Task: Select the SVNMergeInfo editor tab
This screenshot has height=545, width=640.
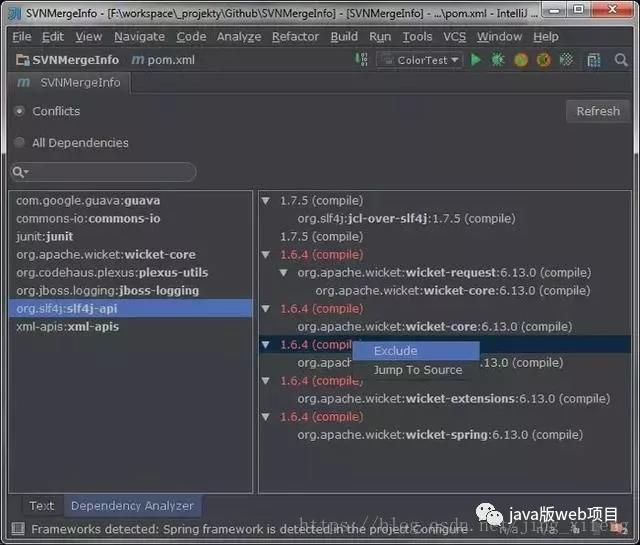Action: (x=69, y=83)
